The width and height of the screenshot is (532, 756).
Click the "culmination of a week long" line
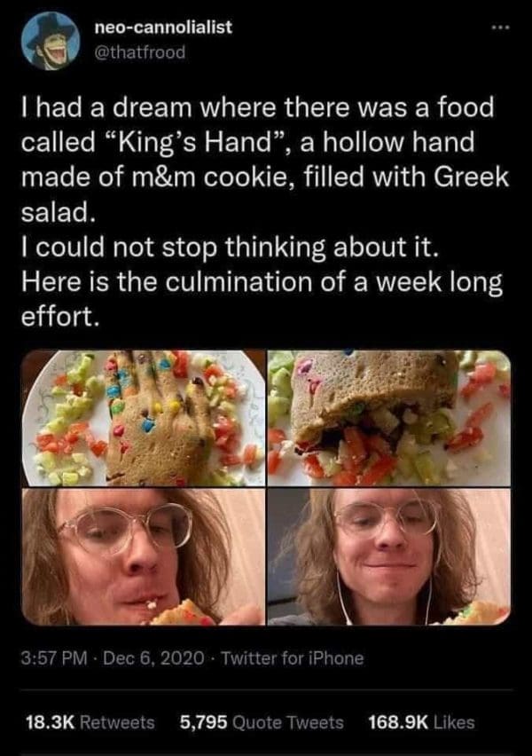[334, 282]
